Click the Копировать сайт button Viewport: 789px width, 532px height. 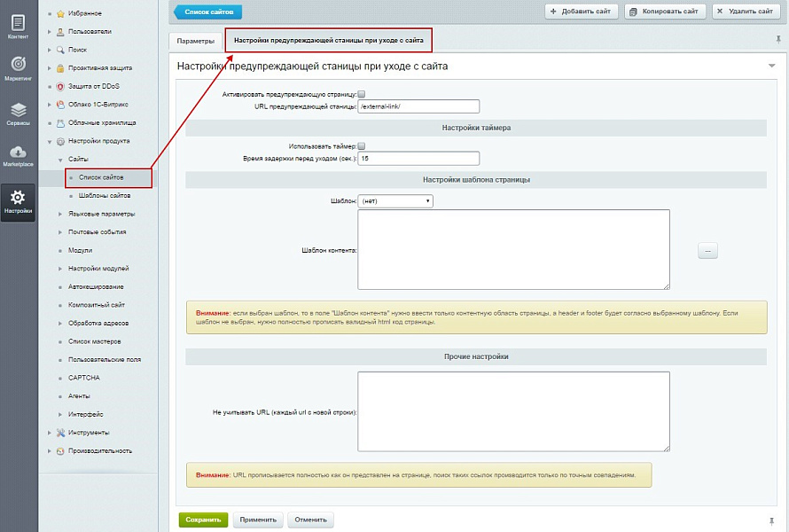pyautogui.click(x=665, y=11)
